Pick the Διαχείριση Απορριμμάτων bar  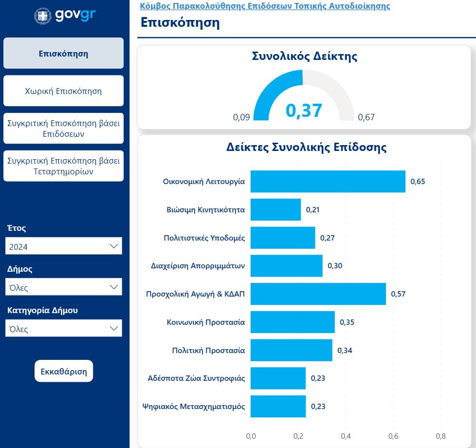click(286, 266)
